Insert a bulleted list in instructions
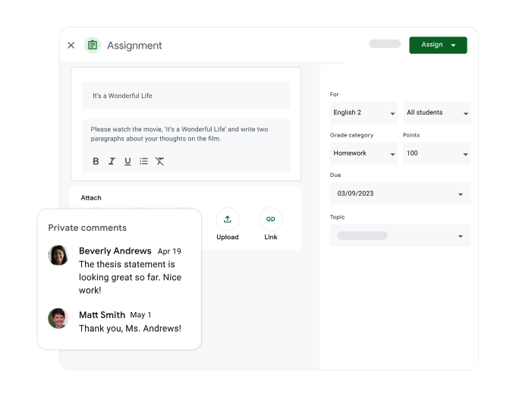Viewport: 532px width, 400px height. click(x=143, y=161)
